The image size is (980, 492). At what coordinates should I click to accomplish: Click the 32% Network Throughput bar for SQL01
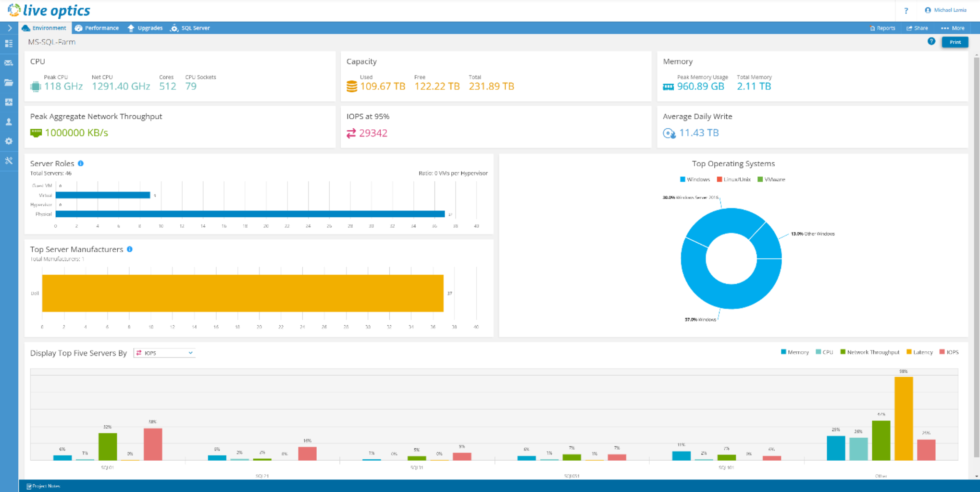click(108, 447)
